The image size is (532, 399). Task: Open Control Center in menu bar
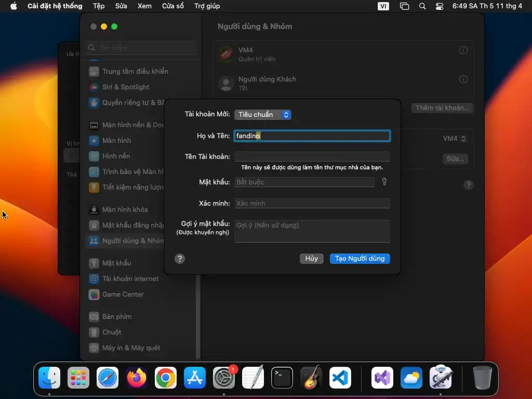(440, 6)
